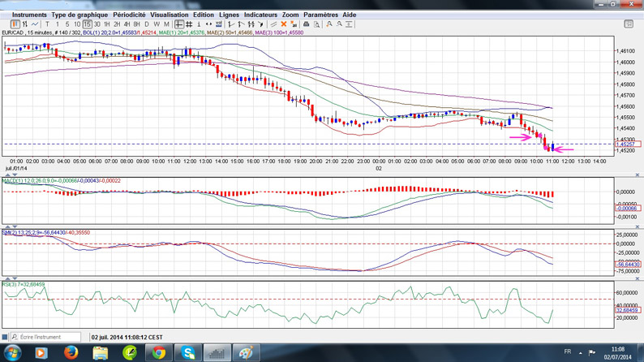Click the Google Chrome taskbar icon
Screen dimensions: 644x362
pos(159,353)
